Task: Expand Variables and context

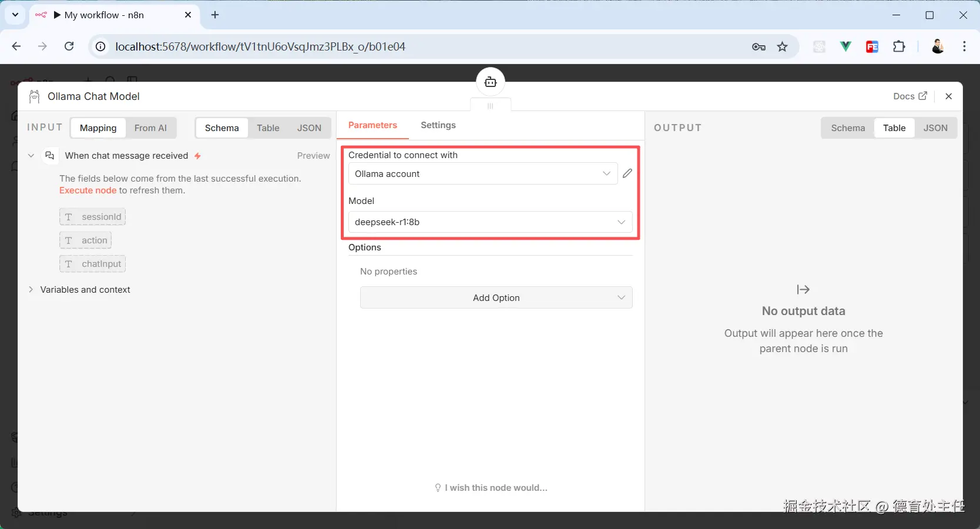Action: (31, 290)
